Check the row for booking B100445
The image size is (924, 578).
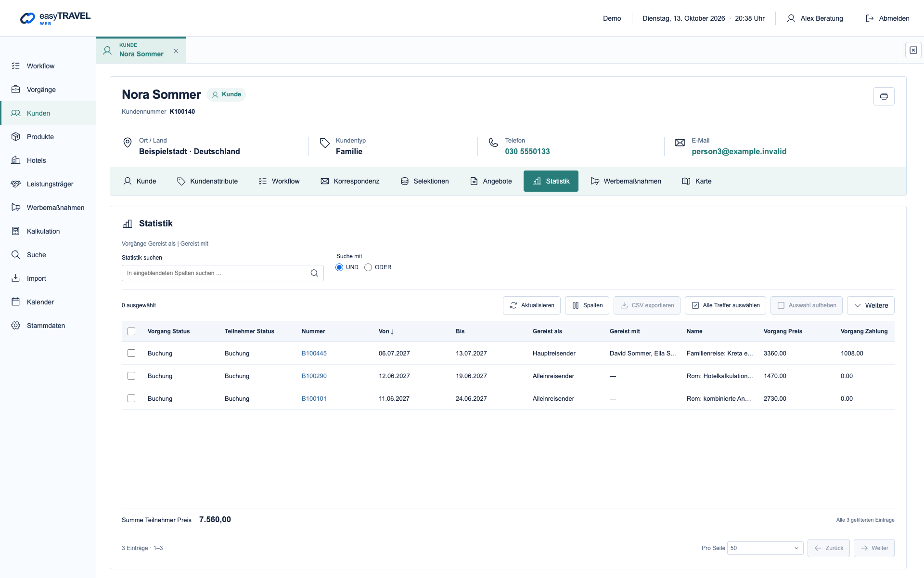tap(131, 353)
